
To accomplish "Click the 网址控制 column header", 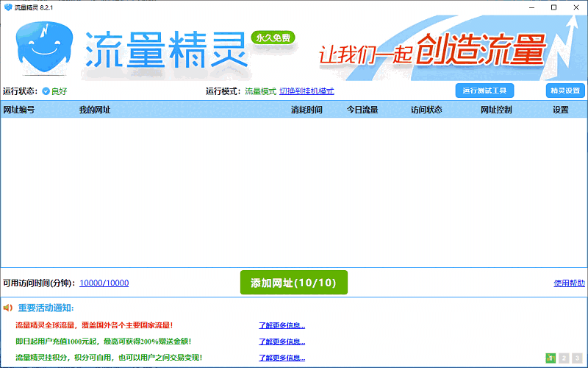I will [496, 110].
